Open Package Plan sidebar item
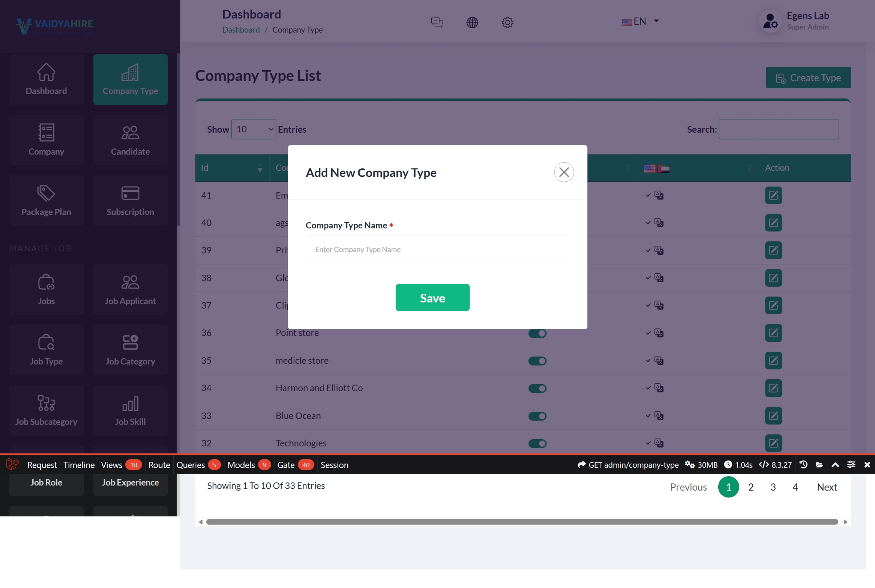This screenshot has width=875, height=588. pyautogui.click(x=46, y=200)
